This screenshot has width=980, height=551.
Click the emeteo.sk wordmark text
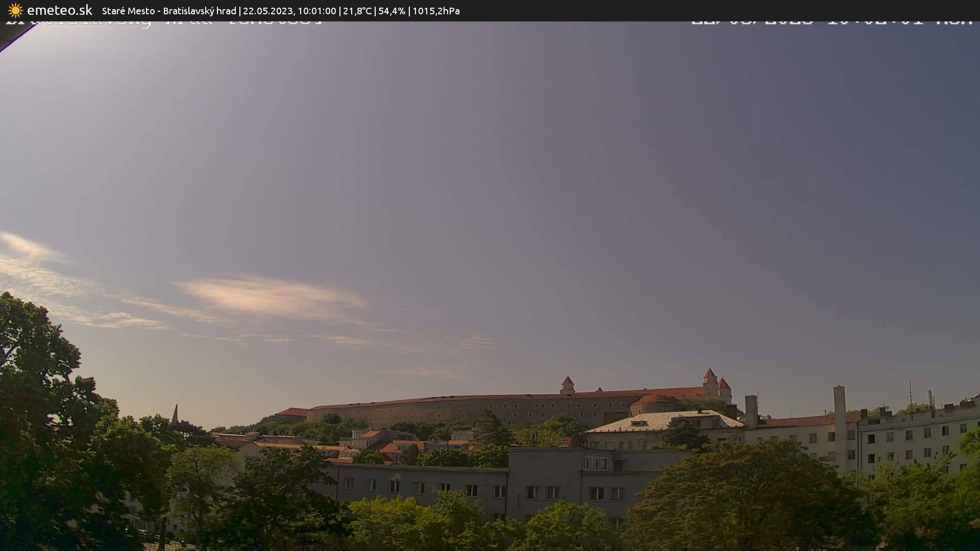coord(60,10)
